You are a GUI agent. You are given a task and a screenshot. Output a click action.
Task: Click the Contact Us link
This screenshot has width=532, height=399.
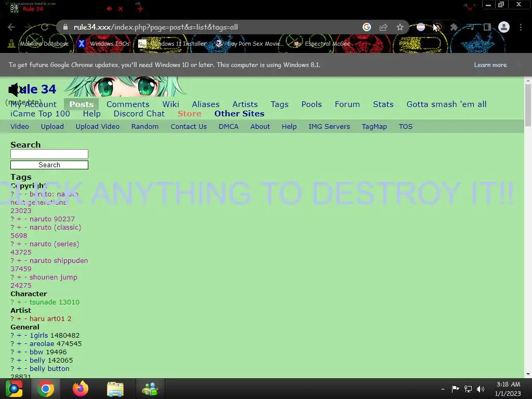189,127
